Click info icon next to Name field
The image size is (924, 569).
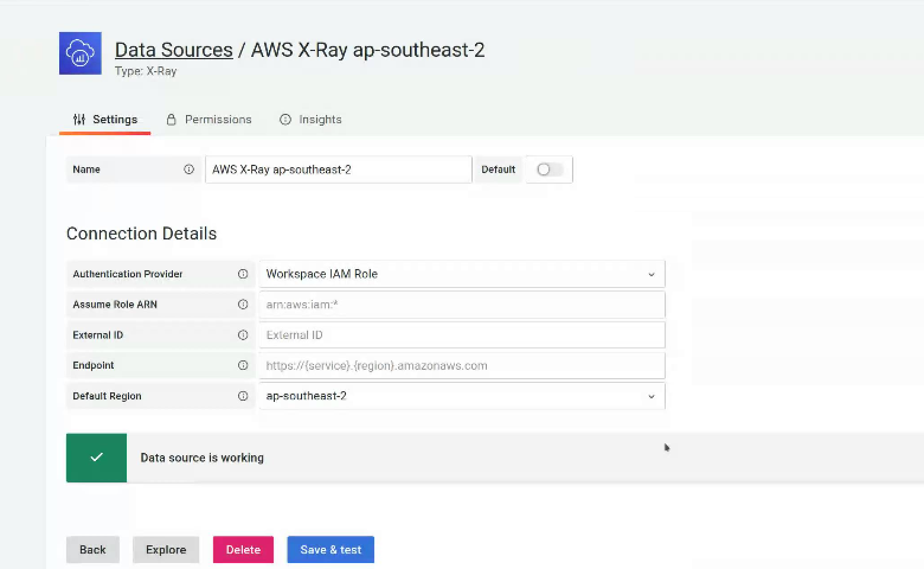coord(189,170)
